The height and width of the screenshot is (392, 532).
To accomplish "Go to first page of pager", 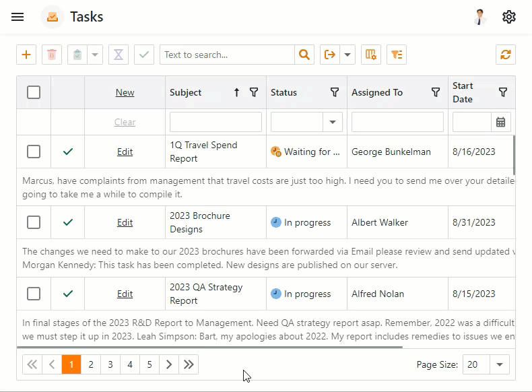I will [x=32, y=364].
